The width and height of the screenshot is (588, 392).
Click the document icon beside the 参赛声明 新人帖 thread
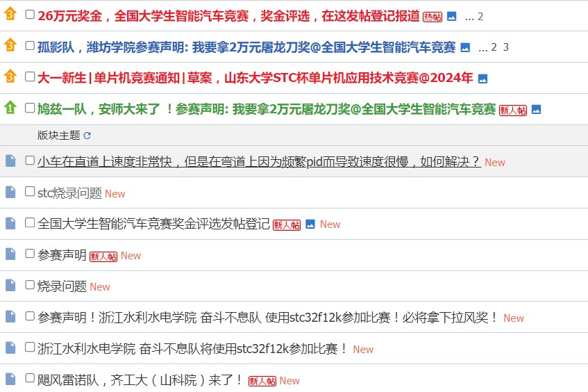(10, 254)
